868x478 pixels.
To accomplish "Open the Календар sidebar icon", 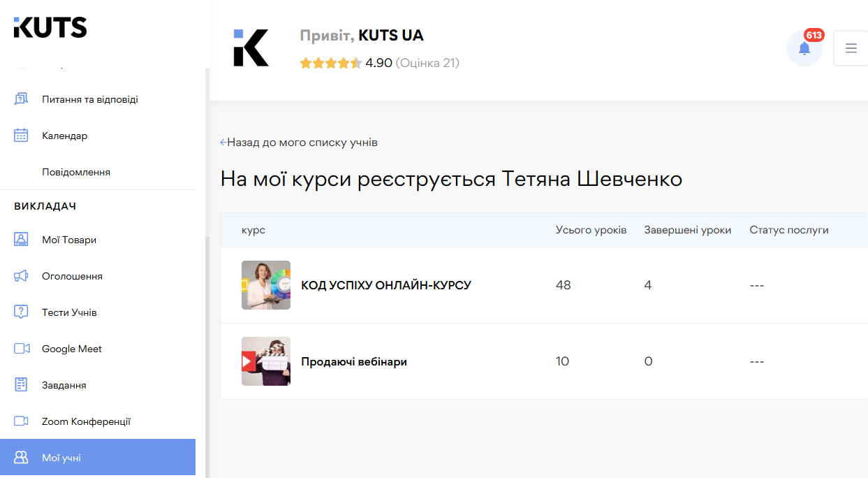I will (21, 135).
